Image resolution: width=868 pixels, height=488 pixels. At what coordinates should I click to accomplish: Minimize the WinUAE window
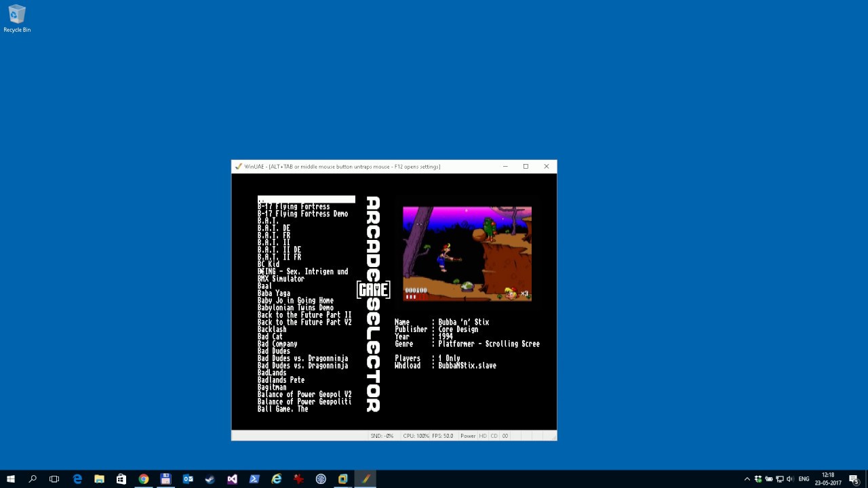(505, 167)
